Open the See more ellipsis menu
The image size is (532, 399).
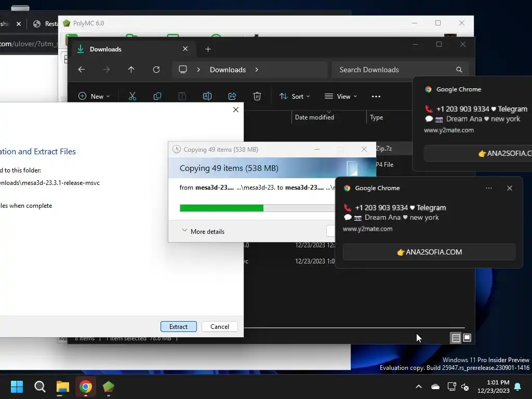(x=376, y=96)
